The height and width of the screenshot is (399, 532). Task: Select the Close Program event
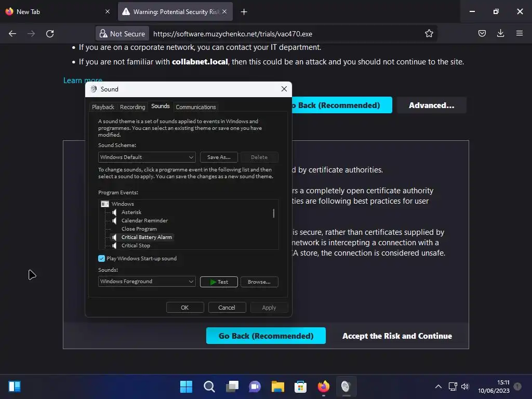(139, 229)
